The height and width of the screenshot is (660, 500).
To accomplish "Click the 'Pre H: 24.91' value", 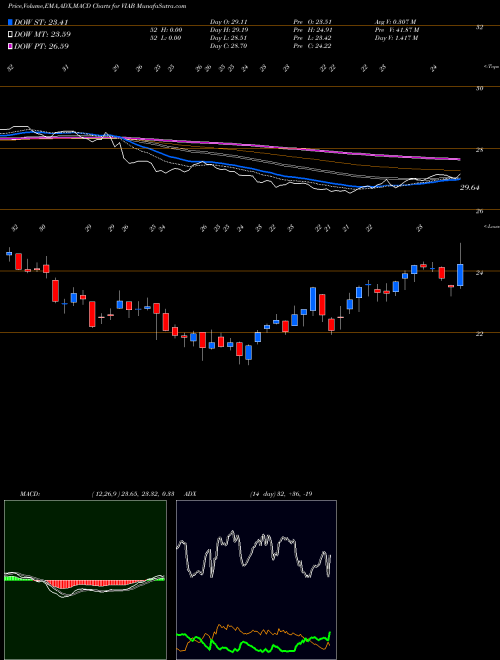I will (x=314, y=29).
